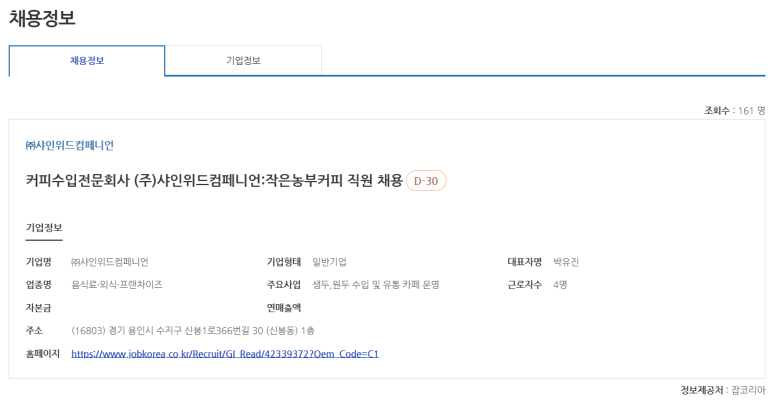Switch to the 채용정보 tab
773x416 pixels.
tap(87, 61)
